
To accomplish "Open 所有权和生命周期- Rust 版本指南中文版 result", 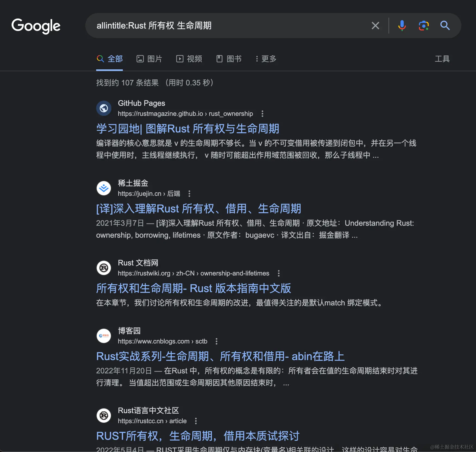I will click(x=193, y=288).
